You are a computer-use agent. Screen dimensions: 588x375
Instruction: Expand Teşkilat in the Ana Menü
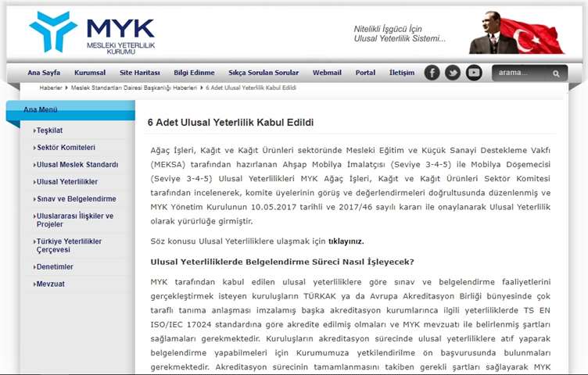coord(49,130)
